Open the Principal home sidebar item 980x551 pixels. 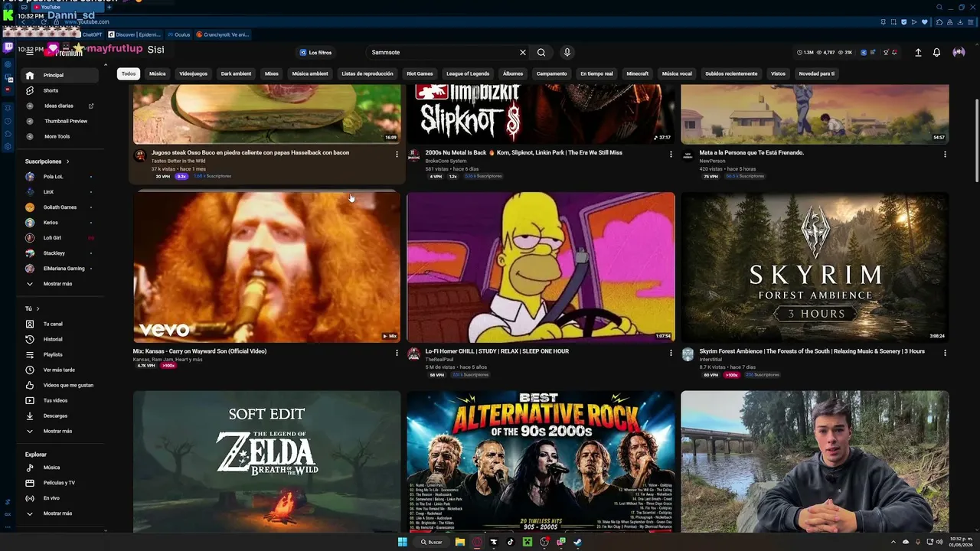(60, 75)
